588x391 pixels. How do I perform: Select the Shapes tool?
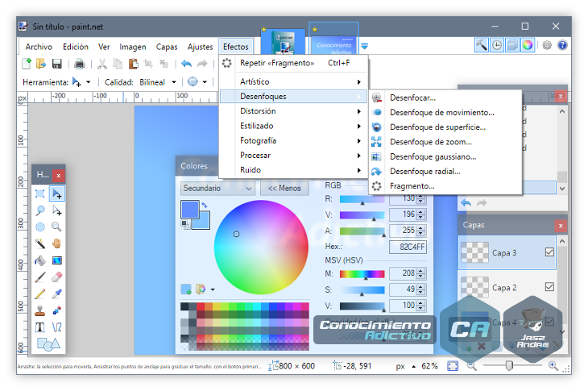pyautogui.click(x=48, y=344)
